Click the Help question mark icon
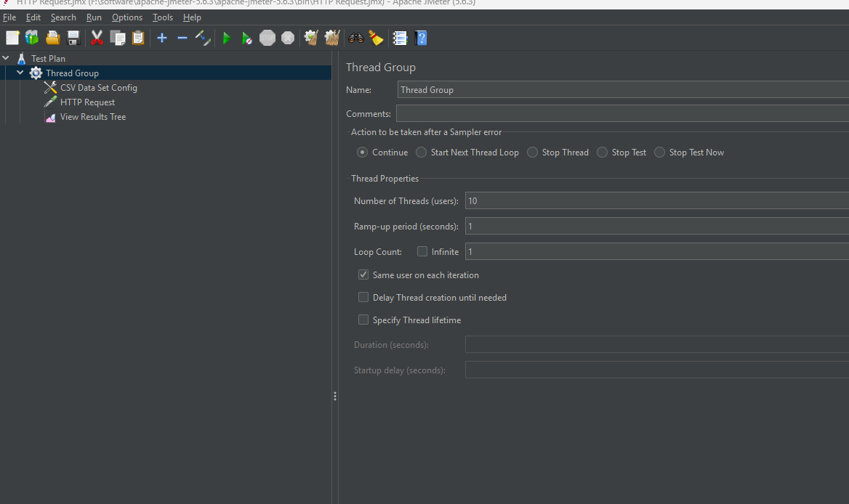The height and width of the screenshot is (504, 849). (x=421, y=38)
